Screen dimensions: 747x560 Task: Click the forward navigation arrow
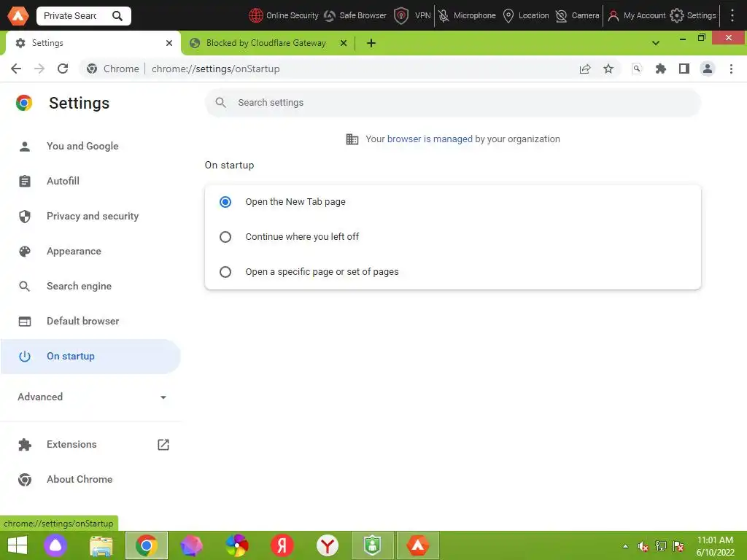point(39,69)
